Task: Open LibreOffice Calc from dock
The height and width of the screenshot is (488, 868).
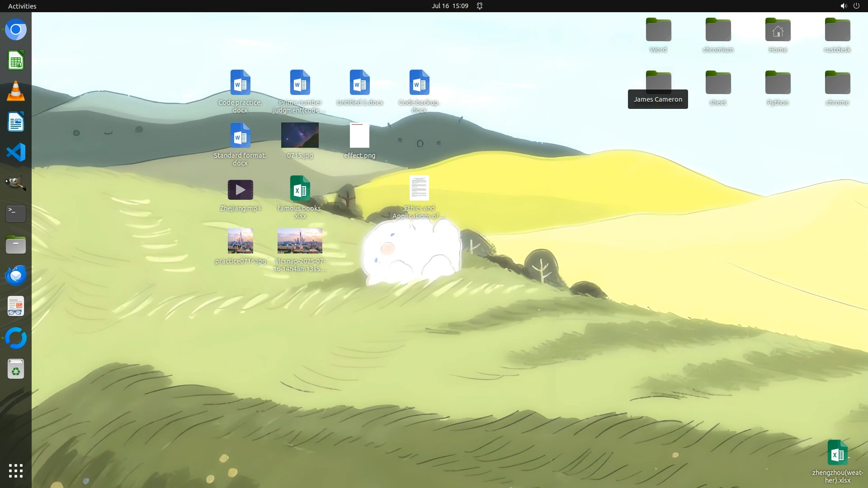Action: 16,61
